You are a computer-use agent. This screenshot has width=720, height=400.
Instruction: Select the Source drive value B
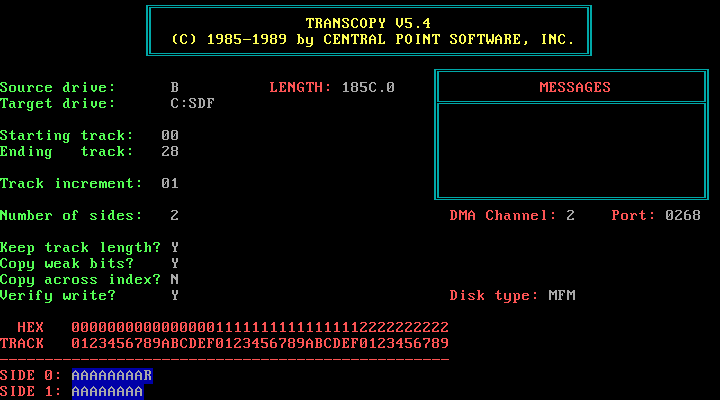pos(175,87)
